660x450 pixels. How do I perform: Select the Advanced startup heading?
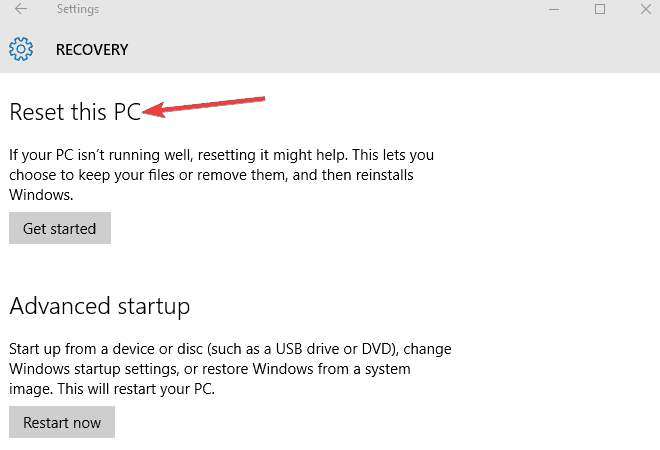(x=99, y=304)
